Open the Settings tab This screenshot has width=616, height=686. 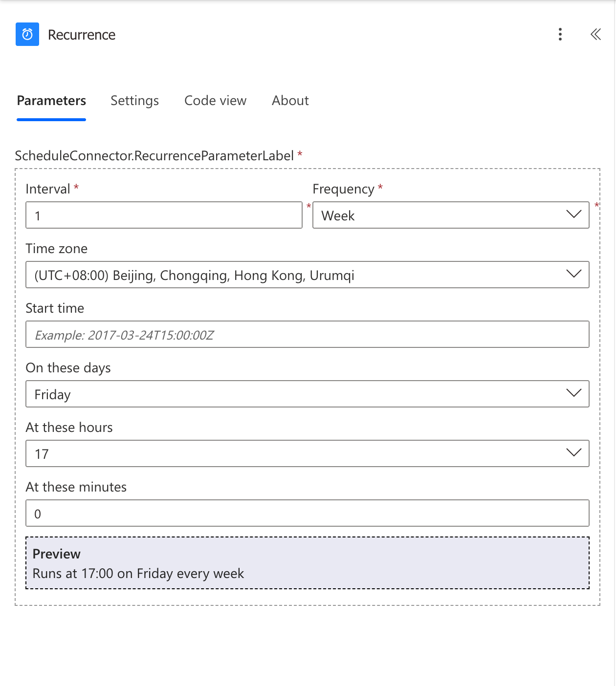pyautogui.click(x=135, y=101)
